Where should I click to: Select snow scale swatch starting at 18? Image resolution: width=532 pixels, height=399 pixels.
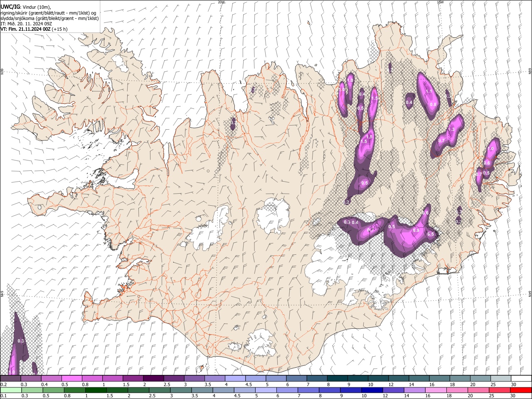(460, 378)
